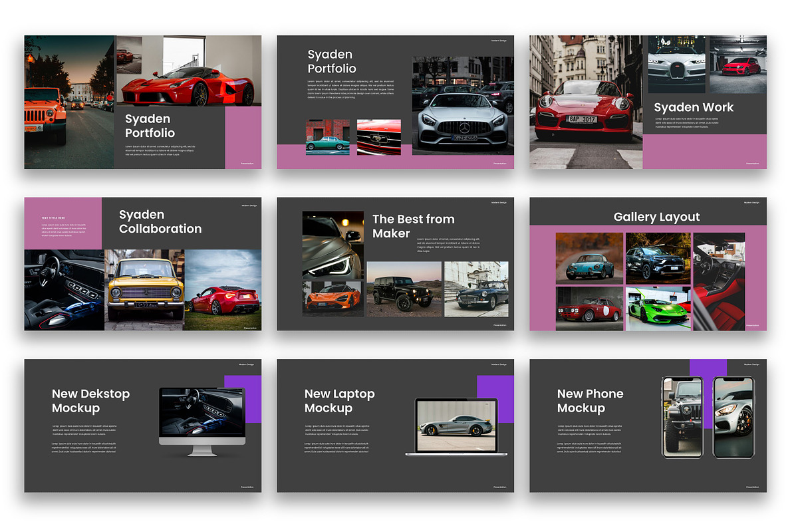The image size is (798, 532).
Task: Select the 'Syaden Collaboration' heading
Action: pyautogui.click(x=160, y=221)
